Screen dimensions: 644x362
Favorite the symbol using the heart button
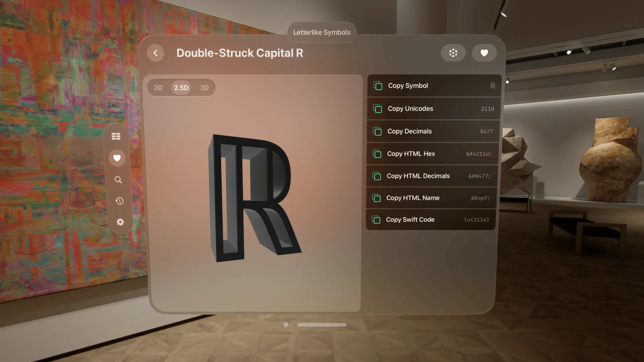pos(484,53)
